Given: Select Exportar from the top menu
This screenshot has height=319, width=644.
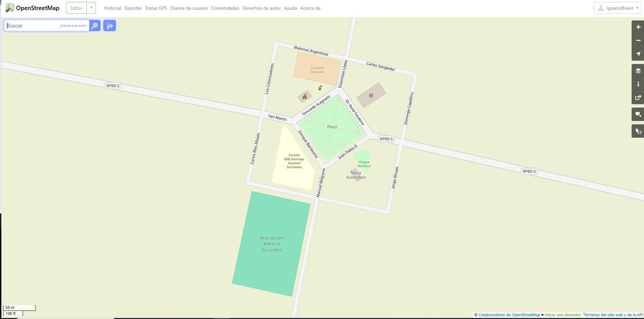Looking at the screenshot, I should tap(133, 8).
